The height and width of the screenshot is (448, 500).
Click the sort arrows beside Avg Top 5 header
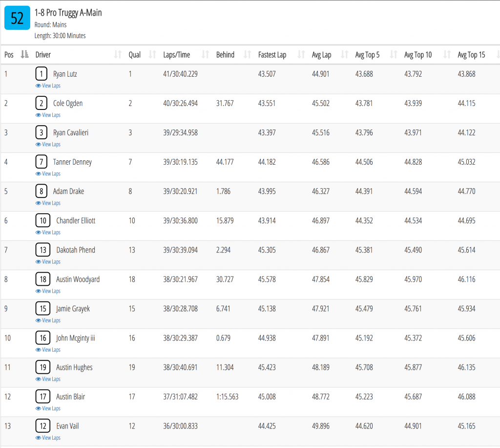pyautogui.click(x=394, y=55)
